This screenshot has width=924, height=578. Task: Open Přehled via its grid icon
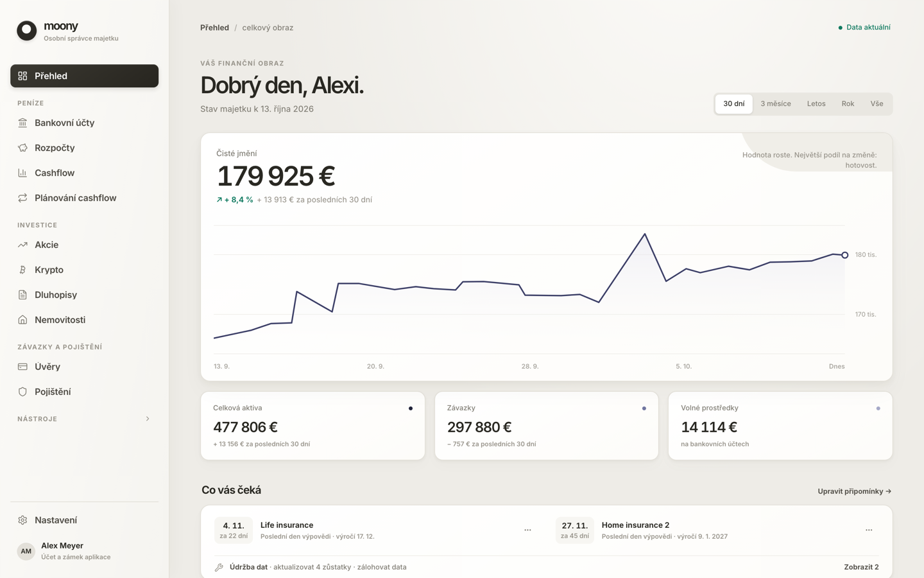click(x=22, y=76)
